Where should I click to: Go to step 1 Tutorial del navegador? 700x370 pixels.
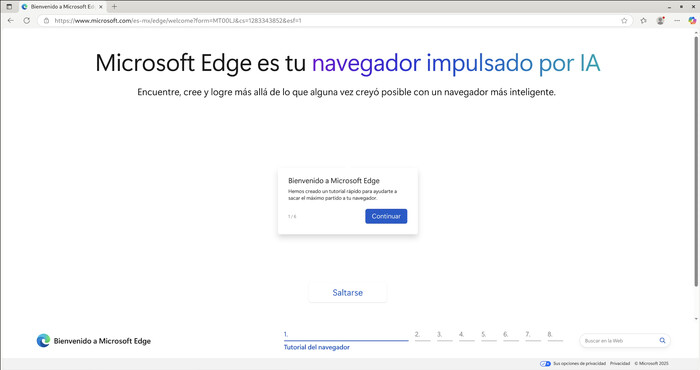pos(346,341)
